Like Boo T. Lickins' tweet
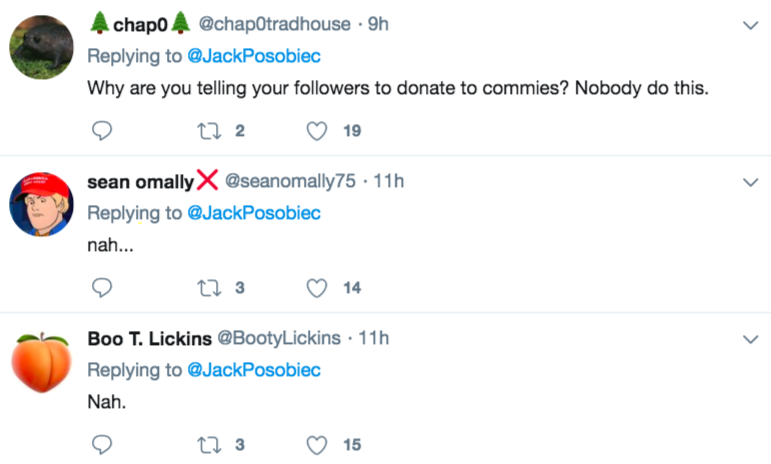The image size is (771, 464). tap(317, 445)
